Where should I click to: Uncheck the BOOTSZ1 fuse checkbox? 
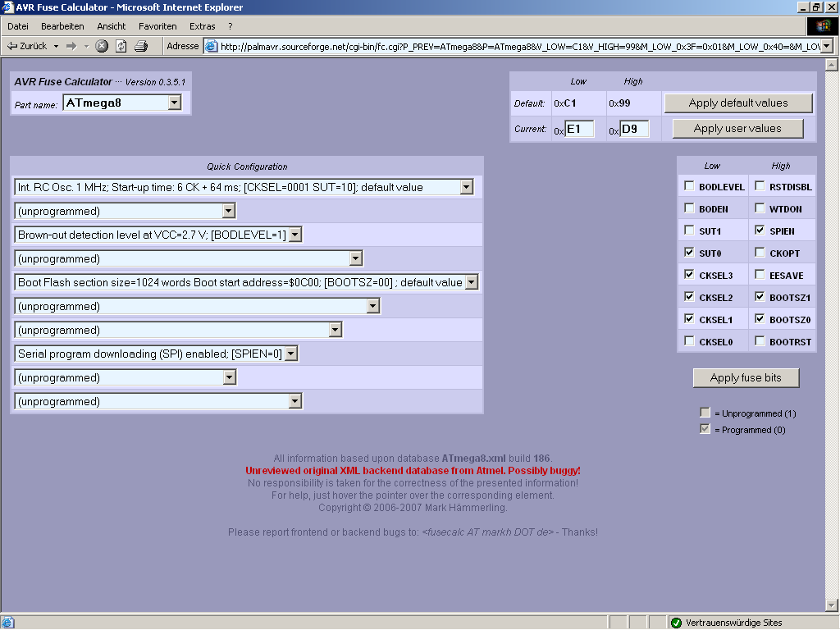point(760,296)
